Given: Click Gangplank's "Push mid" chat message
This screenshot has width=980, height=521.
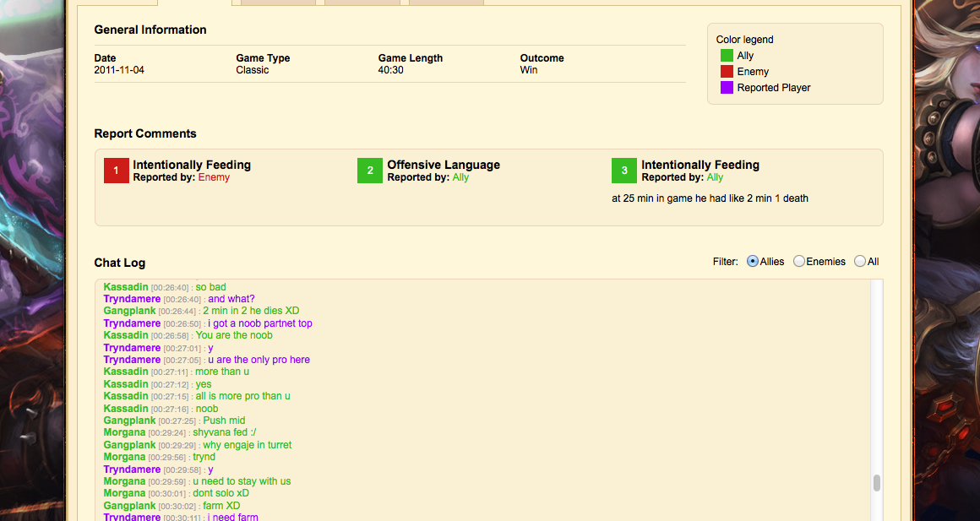Looking at the screenshot, I should coord(224,421).
